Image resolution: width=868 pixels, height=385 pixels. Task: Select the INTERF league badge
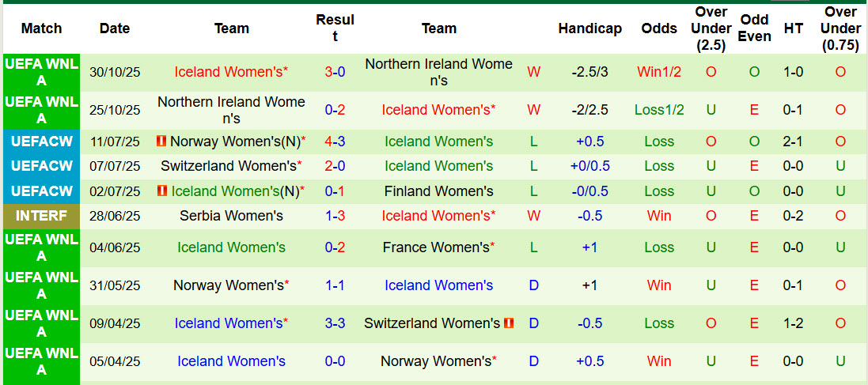coord(41,215)
